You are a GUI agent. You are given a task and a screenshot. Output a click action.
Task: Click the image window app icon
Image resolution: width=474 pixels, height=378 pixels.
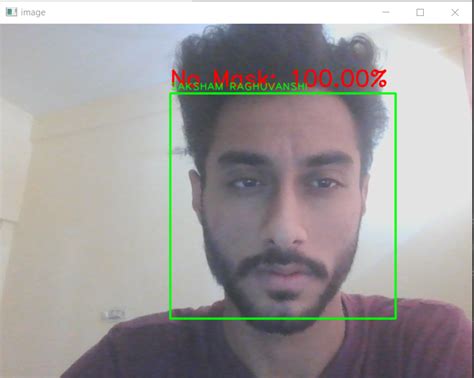11,12
